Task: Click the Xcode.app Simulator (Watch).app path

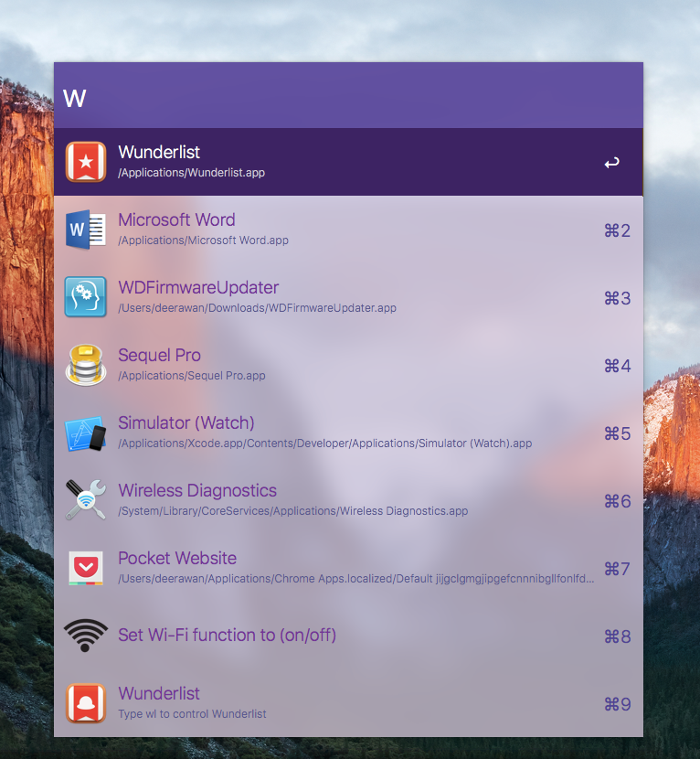Action: click(325, 444)
